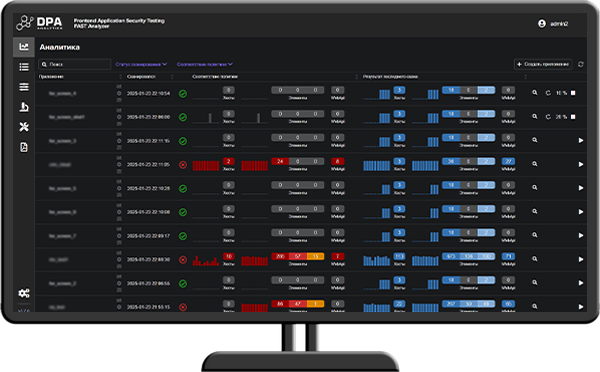Click the spinner icon next to 10 %

pos(548,93)
